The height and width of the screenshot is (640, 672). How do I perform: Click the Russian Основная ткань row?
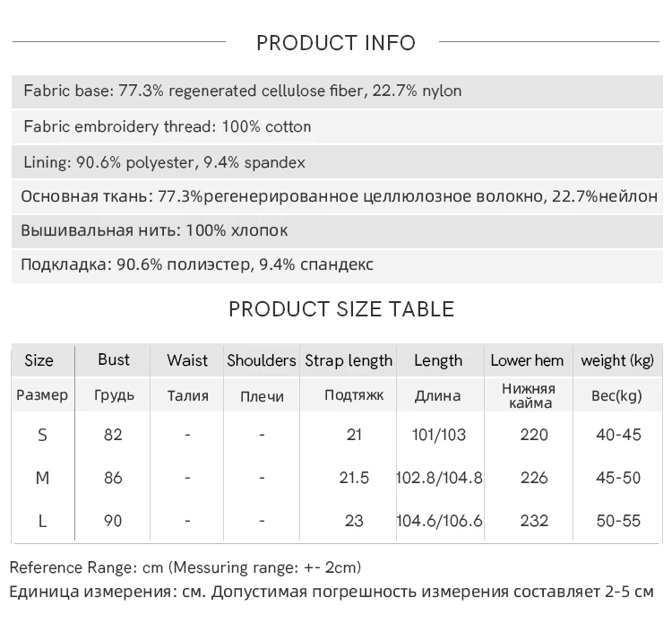click(x=340, y=196)
